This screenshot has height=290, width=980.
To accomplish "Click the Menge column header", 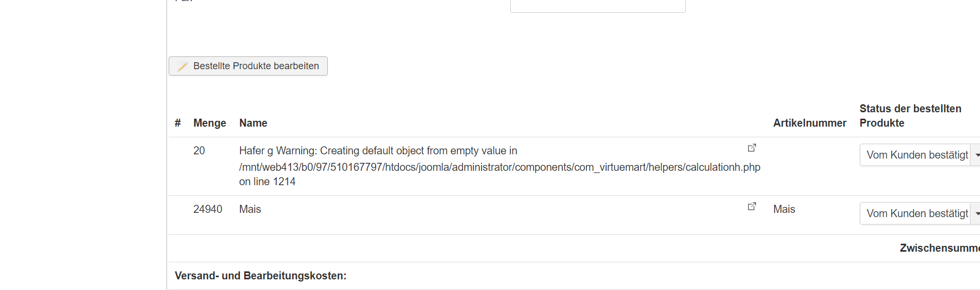I will [x=210, y=123].
